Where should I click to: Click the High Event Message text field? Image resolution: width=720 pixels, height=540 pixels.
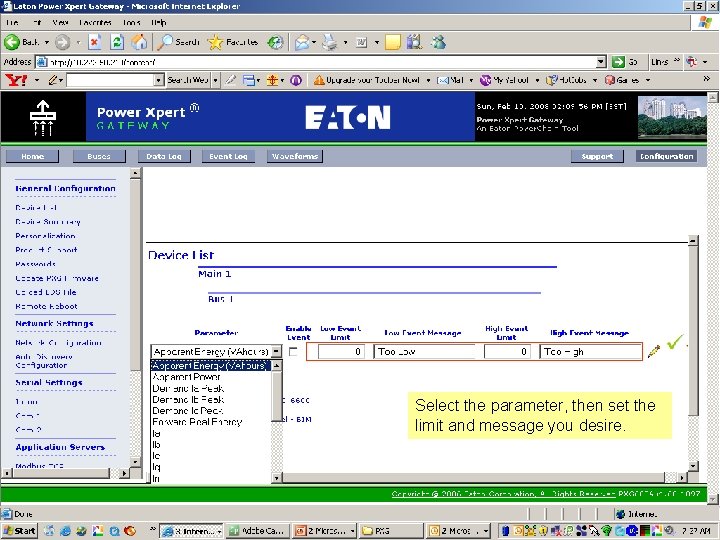[x=591, y=352]
